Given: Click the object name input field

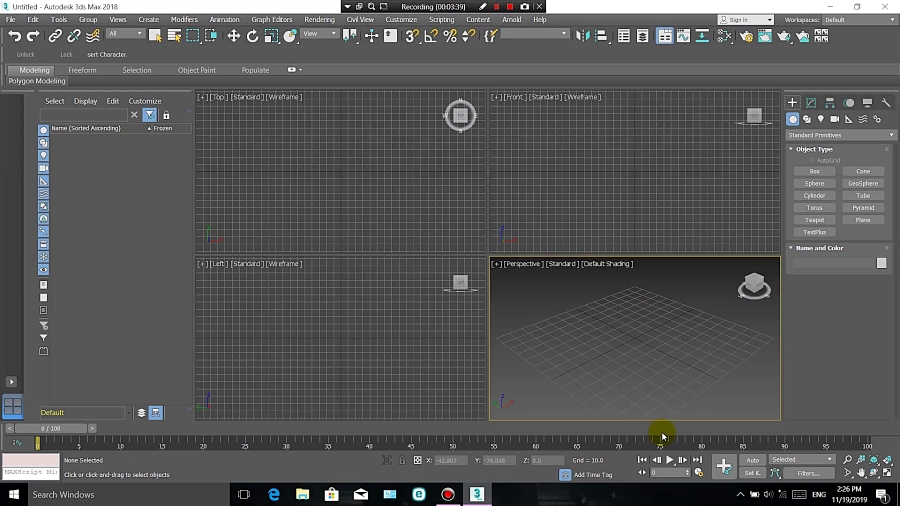Looking at the screenshot, I should click(x=833, y=263).
